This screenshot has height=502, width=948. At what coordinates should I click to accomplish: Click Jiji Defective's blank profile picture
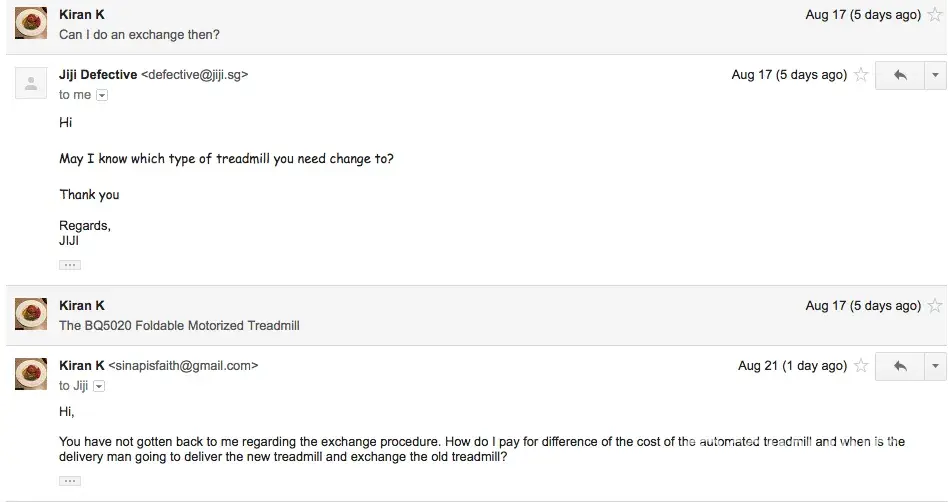click(x=31, y=84)
